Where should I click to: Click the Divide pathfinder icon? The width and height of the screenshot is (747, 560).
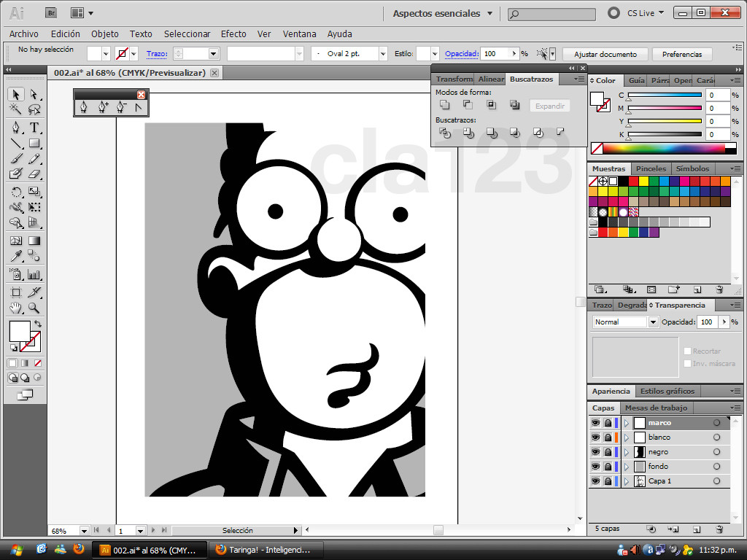(x=444, y=133)
